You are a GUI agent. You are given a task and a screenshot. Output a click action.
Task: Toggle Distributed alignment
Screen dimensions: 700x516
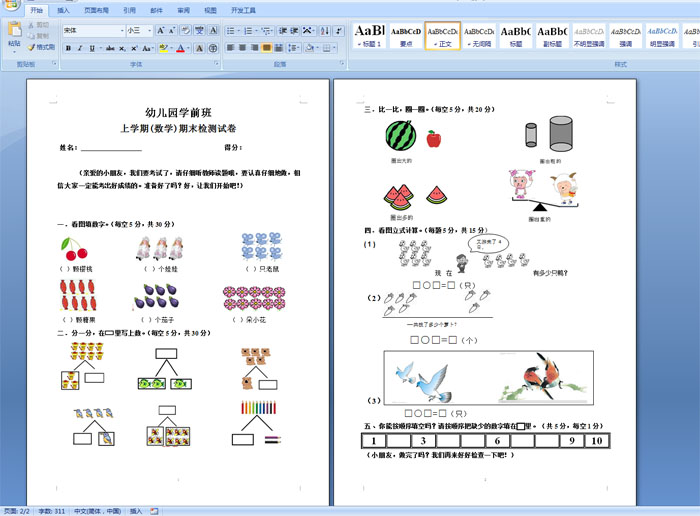pos(279,48)
